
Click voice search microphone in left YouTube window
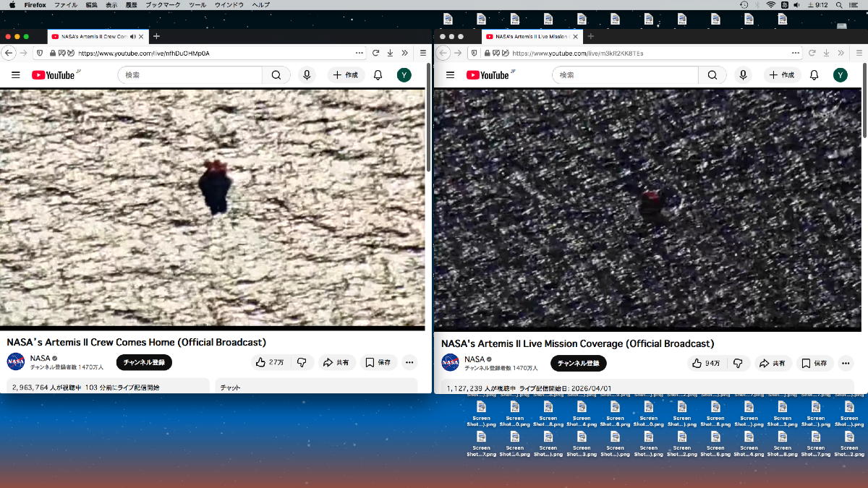pyautogui.click(x=307, y=75)
